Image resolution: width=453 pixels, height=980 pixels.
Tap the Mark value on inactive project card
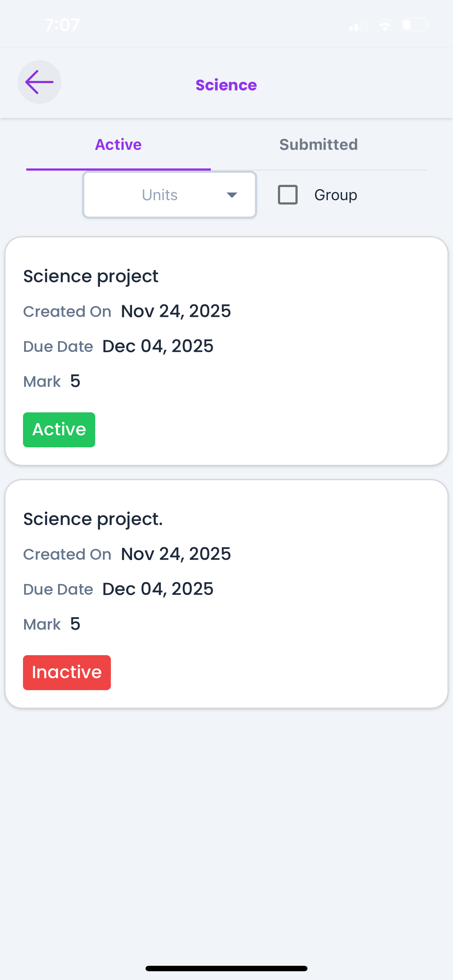(x=75, y=624)
